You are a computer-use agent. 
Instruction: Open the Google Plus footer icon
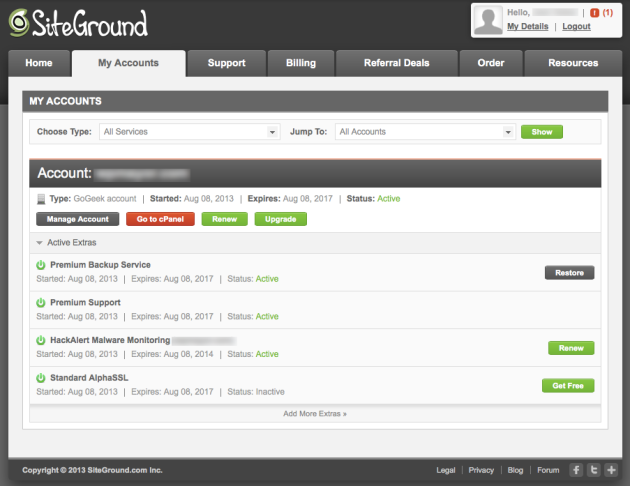pos(611,470)
